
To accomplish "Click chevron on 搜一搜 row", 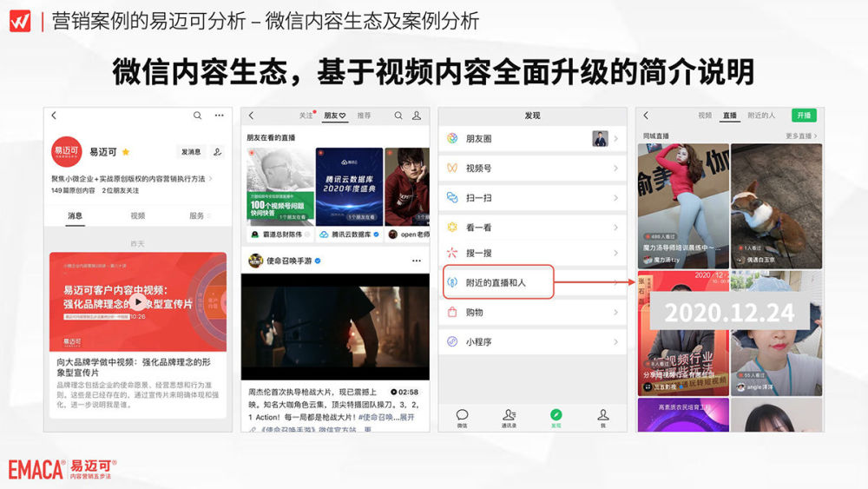I will coord(615,253).
